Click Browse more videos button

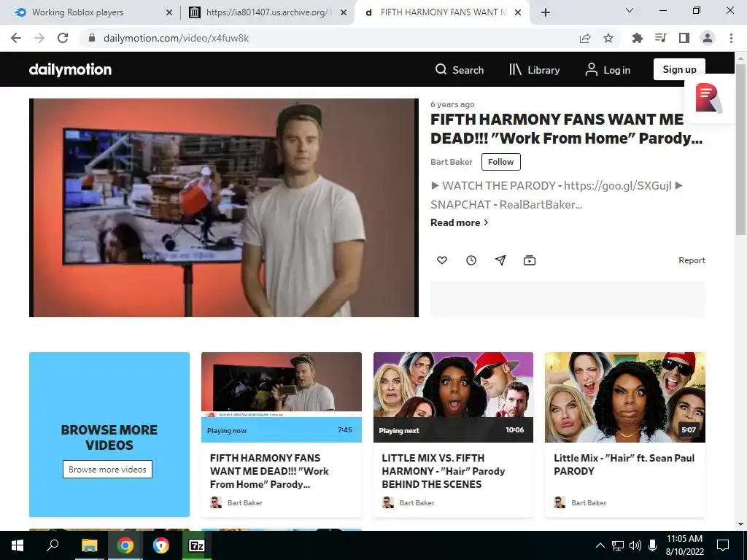pyautogui.click(x=108, y=469)
